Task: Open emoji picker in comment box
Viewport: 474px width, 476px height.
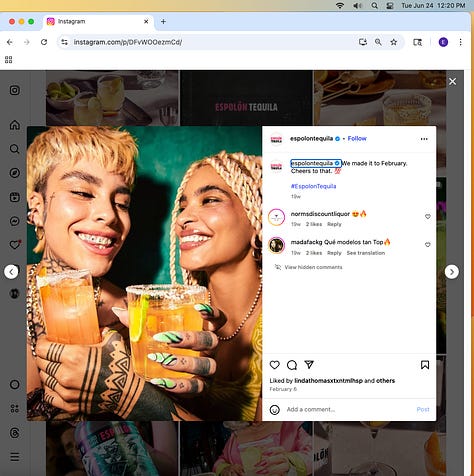Action: pyautogui.click(x=275, y=410)
